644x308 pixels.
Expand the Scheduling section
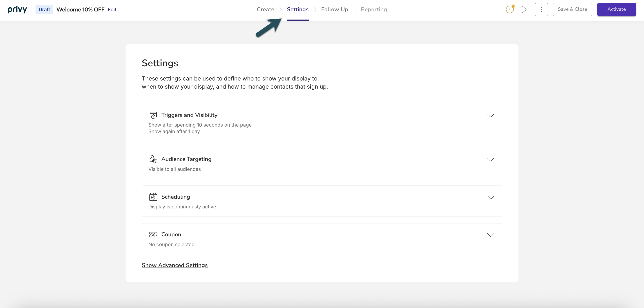pyautogui.click(x=490, y=197)
